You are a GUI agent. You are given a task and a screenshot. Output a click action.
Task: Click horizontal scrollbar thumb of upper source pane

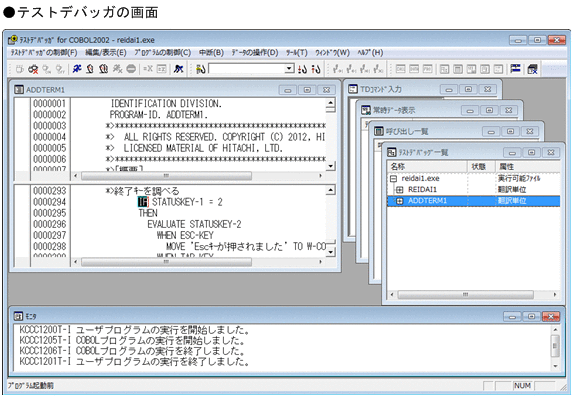tap(166, 176)
